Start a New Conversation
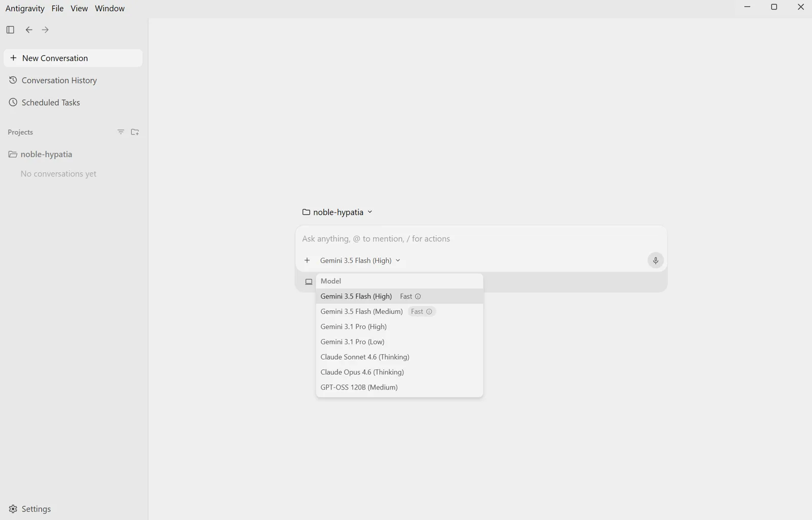812x520 pixels. coord(73,58)
